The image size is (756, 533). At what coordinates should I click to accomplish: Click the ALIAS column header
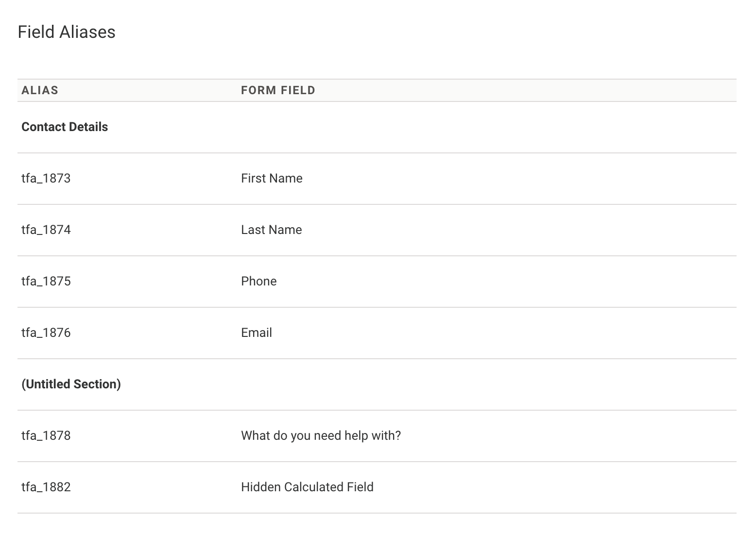pyautogui.click(x=40, y=90)
